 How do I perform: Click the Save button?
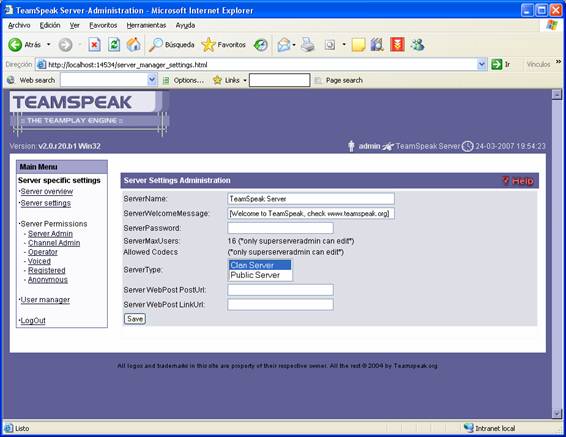point(135,319)
